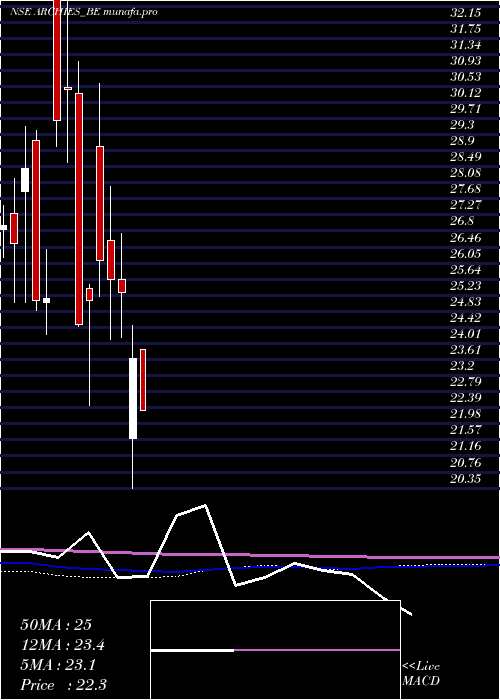Click the 23.2 price axis label
This screenshot has height=700, width=500.
462,367
